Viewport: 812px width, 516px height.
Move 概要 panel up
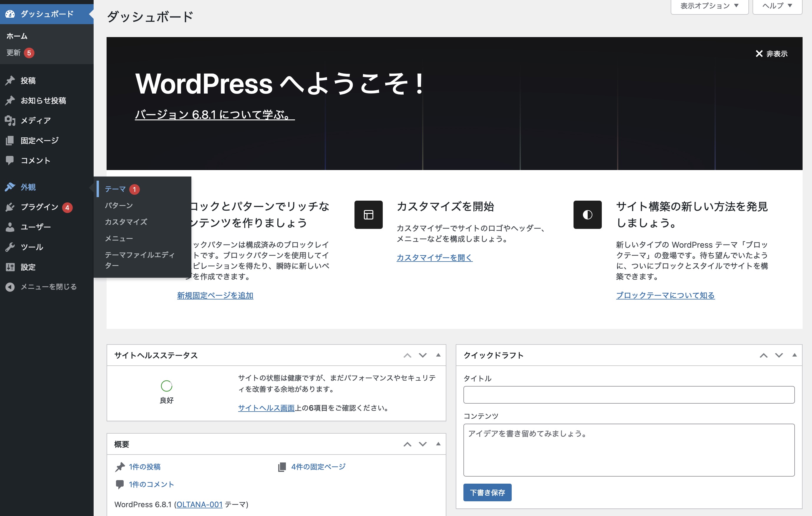[407, 444]
